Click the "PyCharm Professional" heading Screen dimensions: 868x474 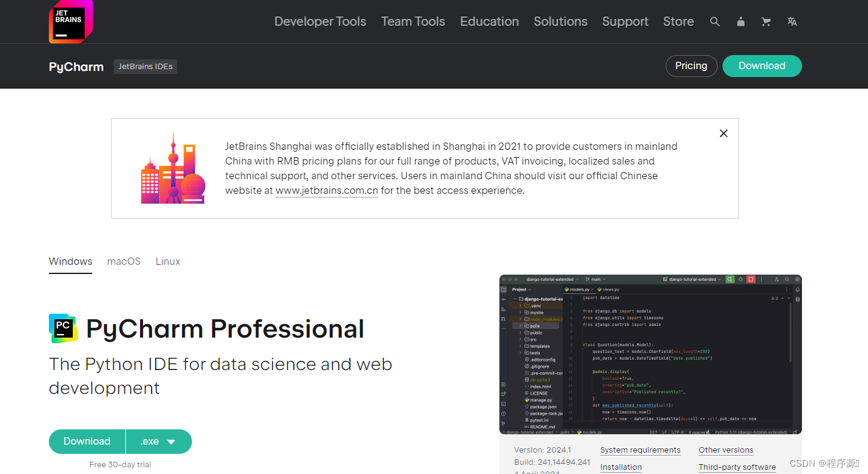[225, 329]
